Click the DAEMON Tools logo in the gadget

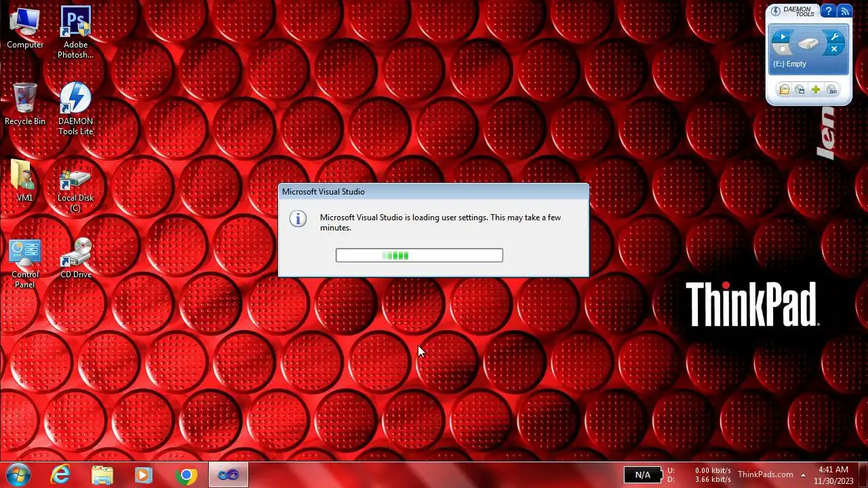(792, 12)
